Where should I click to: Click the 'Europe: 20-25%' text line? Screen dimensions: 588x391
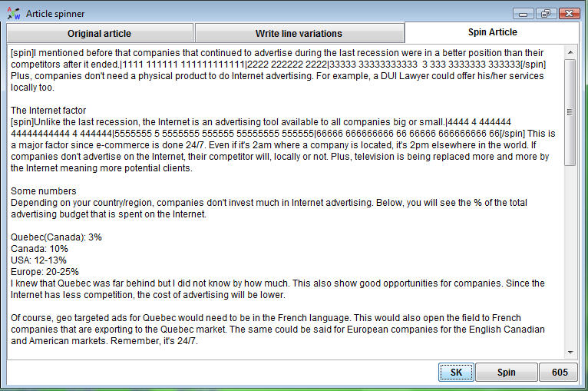click(45, 272)
